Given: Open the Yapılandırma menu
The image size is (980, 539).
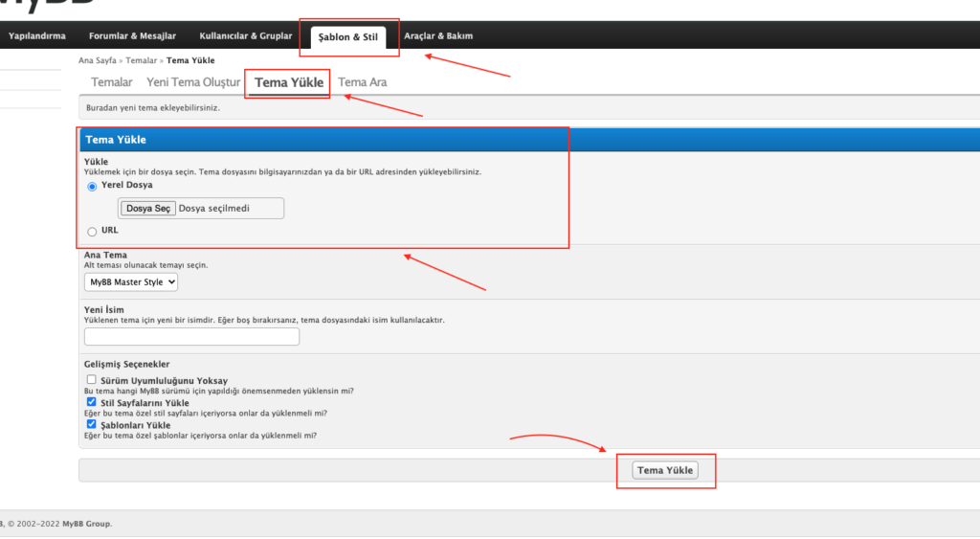Looking at the screenshot, I should pos(37,36).
